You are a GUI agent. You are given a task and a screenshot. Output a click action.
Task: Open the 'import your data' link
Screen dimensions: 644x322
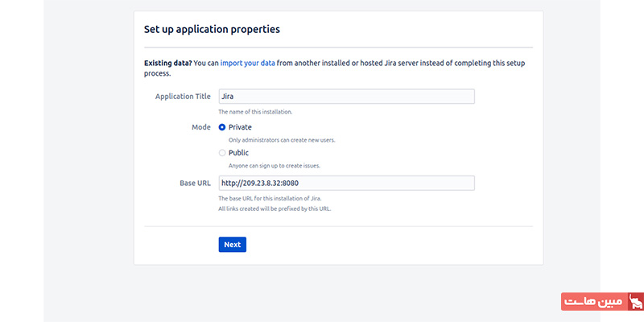(x=248, y=64)
